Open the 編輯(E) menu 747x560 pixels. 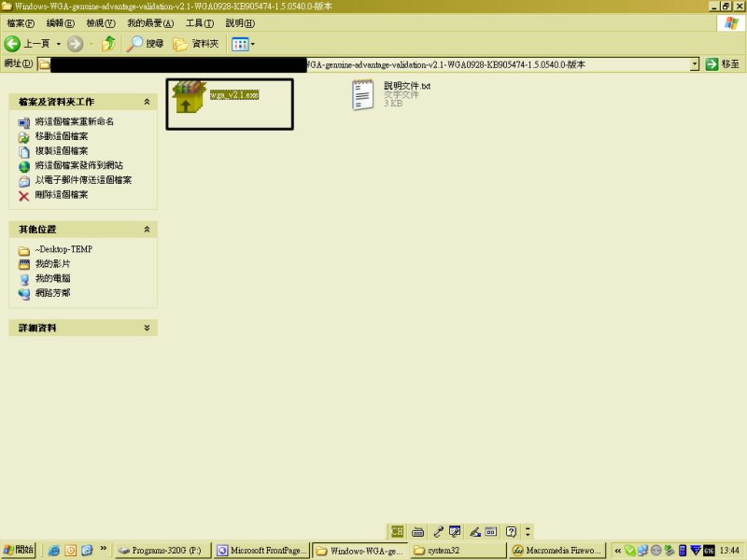click(61, 22)
